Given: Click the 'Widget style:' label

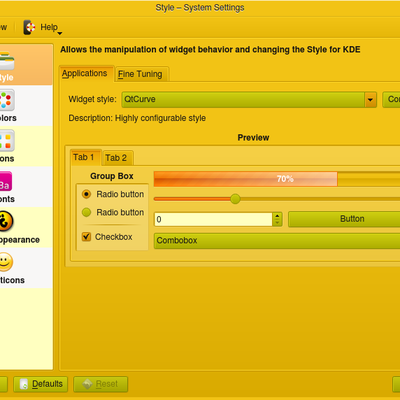Looking at the screenshot, I should point(92,99).
